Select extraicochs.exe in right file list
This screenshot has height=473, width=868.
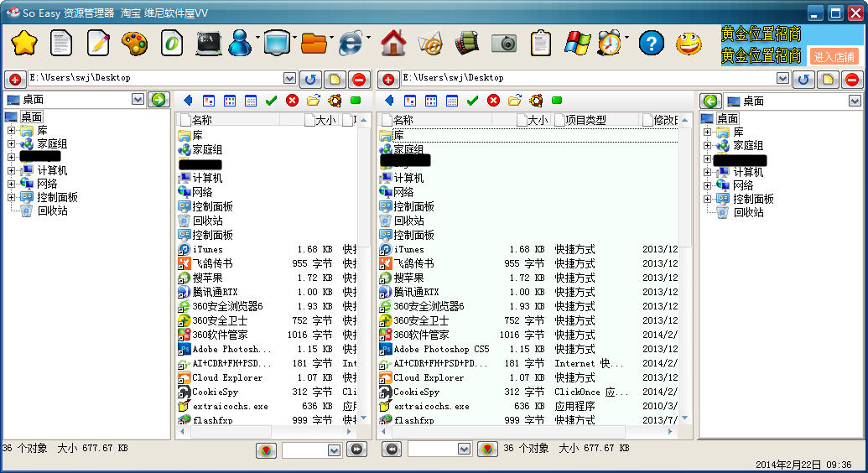(431, 406)
